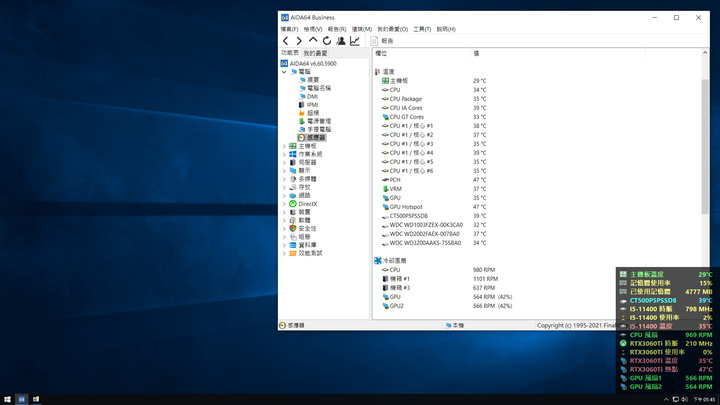Select the 電腦名稱 computer name item
This screenshot has width=720, height=405.
click(x=315, y=88)
